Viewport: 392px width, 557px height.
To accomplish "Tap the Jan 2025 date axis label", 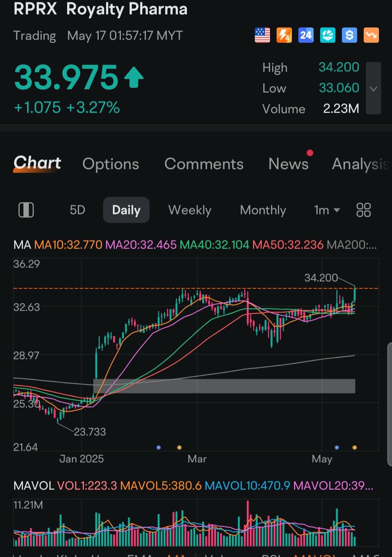I will pyautogui.click(x=82, y=459).
